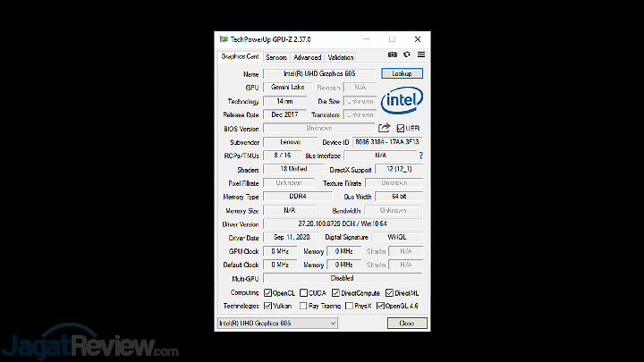
Task: Go to the Validation tab
Action: pyautogui.click(x=341, y=57)
